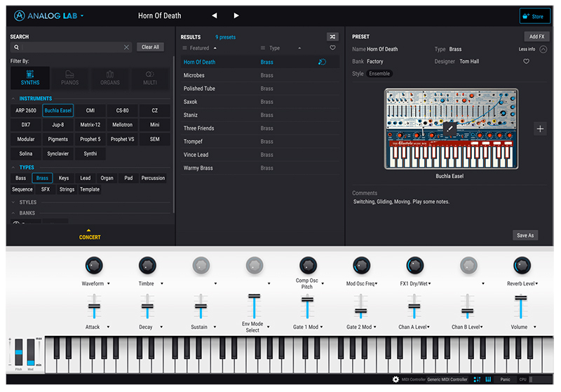Click the Clear All button
Image resolution: width=561 pixels, height=392 pixels.
(x=150, y=47)
